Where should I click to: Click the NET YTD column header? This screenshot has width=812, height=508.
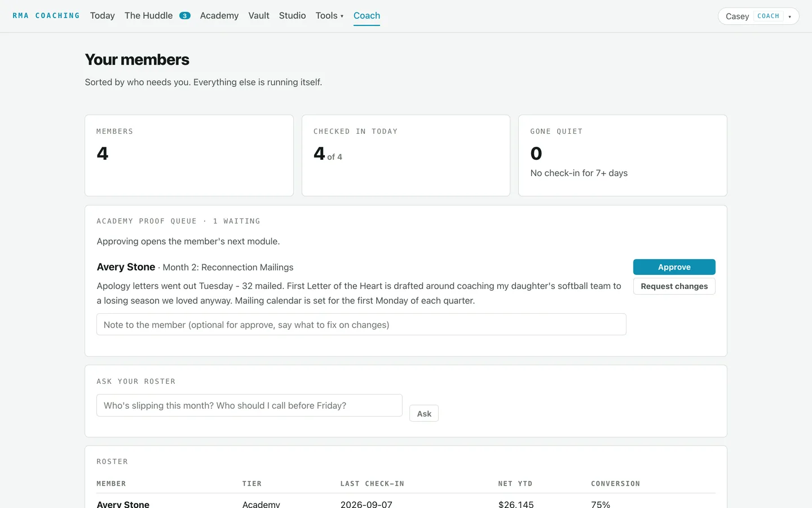pos(515,484)
